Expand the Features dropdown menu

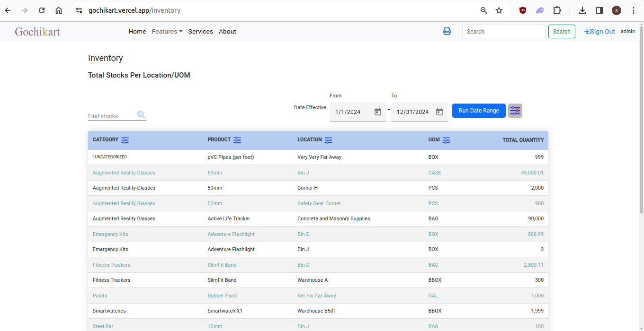click(167, 32)
